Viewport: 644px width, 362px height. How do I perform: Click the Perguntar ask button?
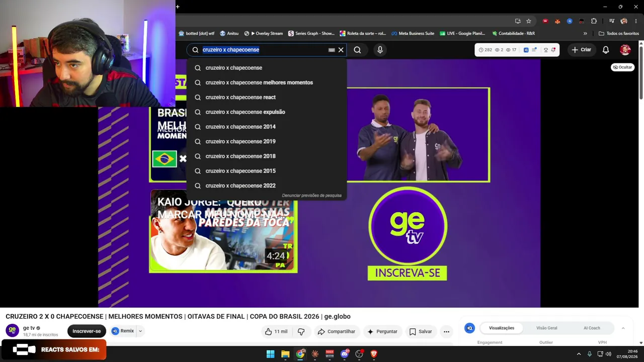click(382, 331)
